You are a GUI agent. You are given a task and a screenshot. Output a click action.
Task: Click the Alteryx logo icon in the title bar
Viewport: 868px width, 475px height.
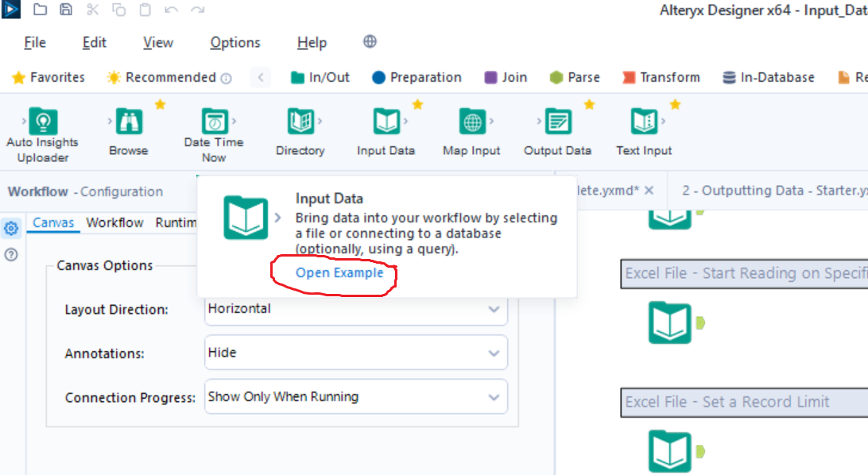(x=10, y=9)
